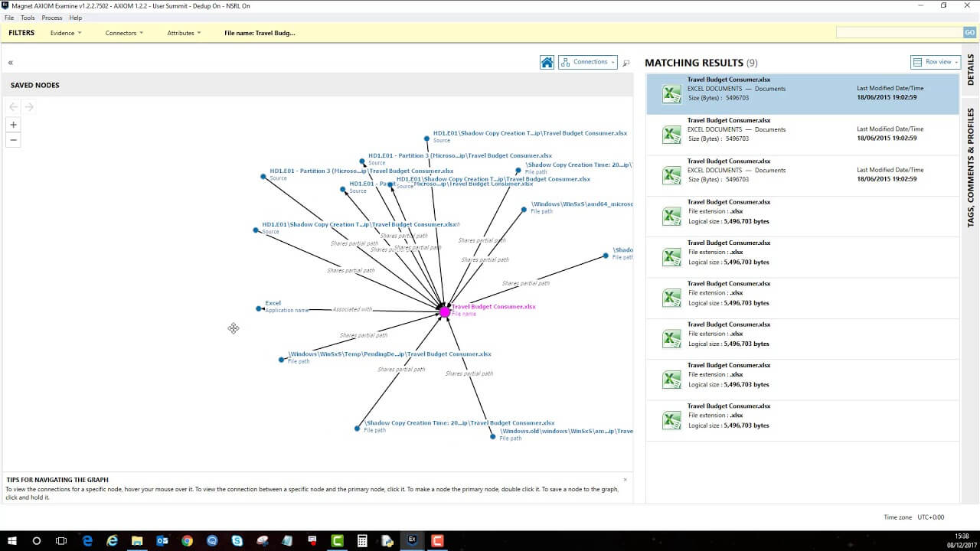Click the MATCHING RESULTS (9) heading

click(x=701, y=63)
